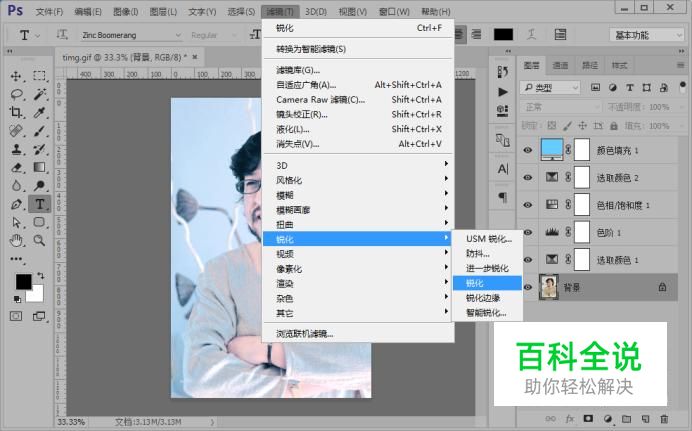The height and width of the screenshot is (431, 692).
Task: Close the timg.gif document tab
Action: (x=195, y=57)
